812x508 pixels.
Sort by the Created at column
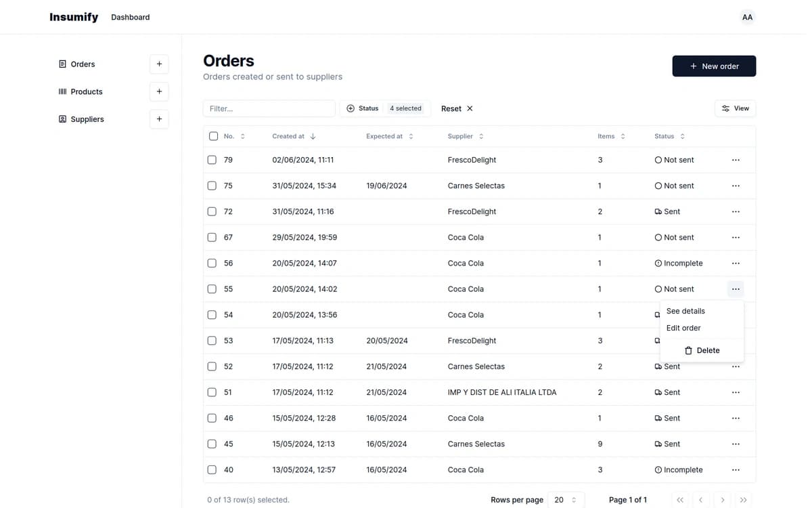pyautogui.click(x=294, y=136)
